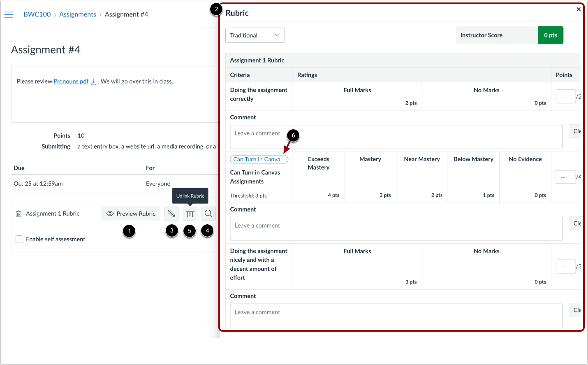Select Full Marks 3 pts rating

[357, 266]
